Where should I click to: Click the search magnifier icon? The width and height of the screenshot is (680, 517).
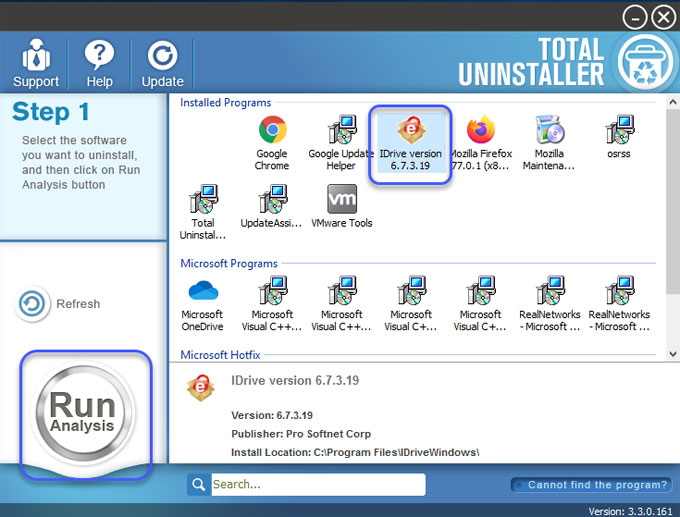[199, 484]
